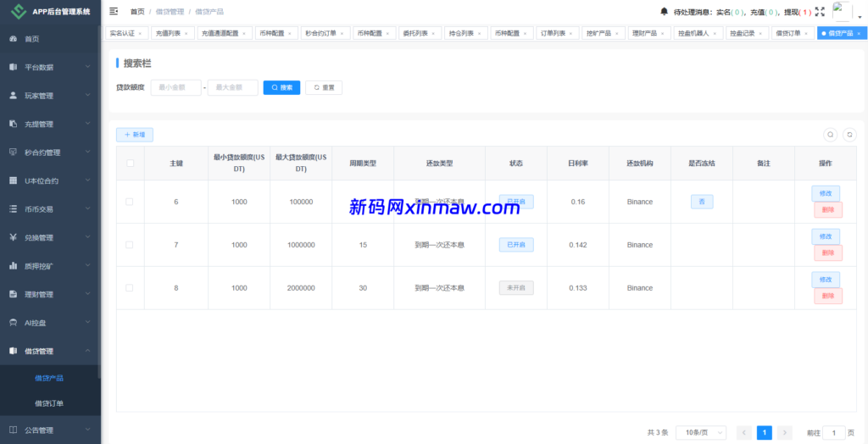Viewport: 868px width, 444px height.
Task: Open 借贷订单 in the sidebar submenu
Action: coord(49,403)
